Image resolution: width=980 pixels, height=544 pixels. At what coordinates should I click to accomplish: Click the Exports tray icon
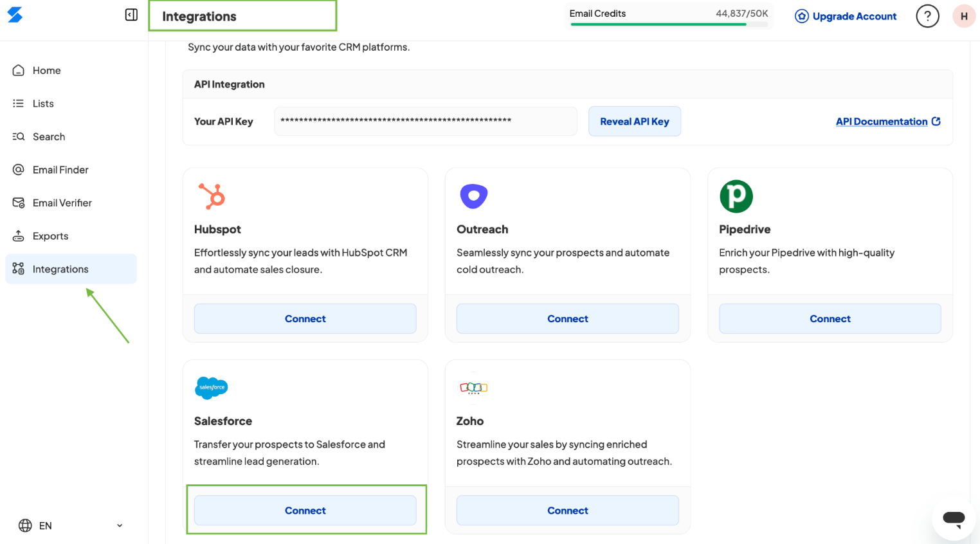(19, 236)
